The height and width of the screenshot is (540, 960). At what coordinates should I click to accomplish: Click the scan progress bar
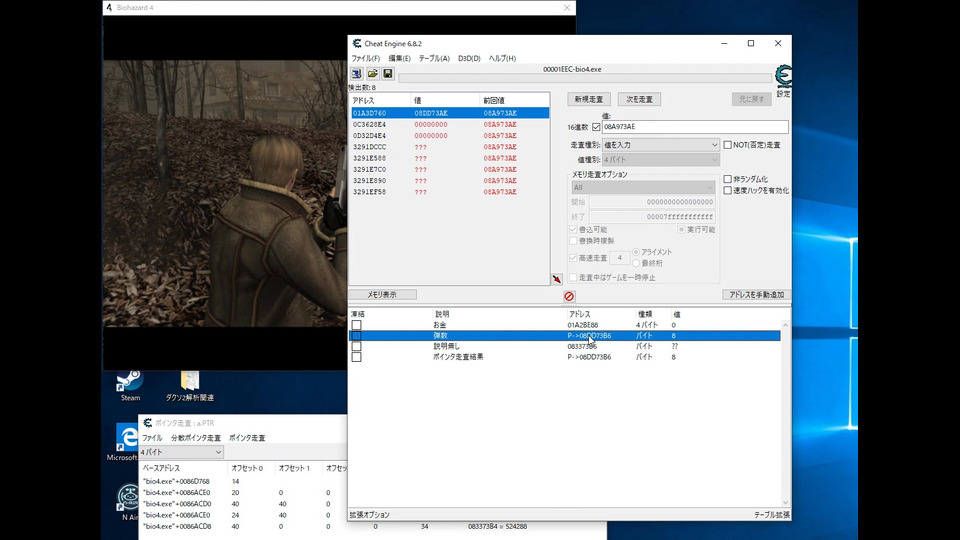[586, 77]
